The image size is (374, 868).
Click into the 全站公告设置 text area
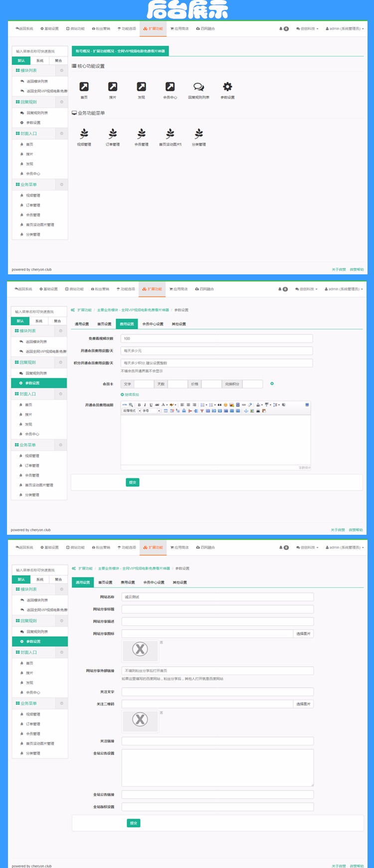[x=217, y=767]
